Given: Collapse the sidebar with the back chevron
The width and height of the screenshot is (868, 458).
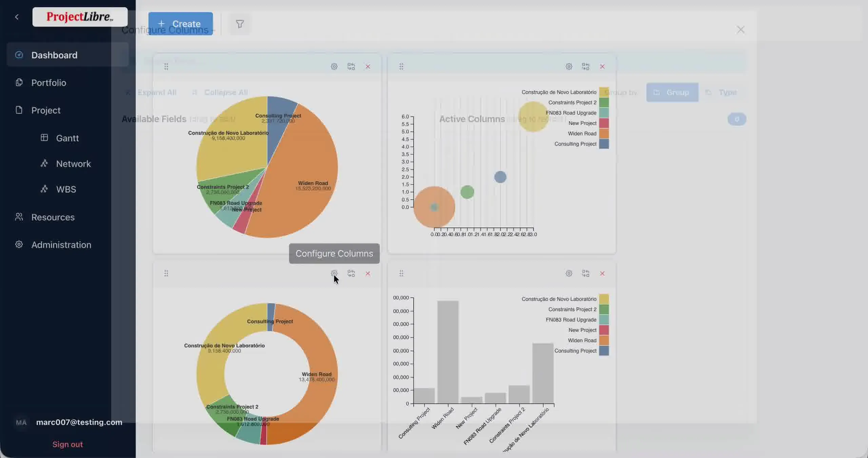Looking at the screenshot, I should (17, 17).
